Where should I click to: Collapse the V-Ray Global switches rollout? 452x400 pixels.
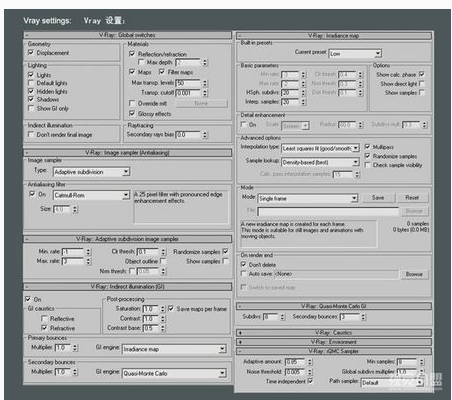click(x=127, y=35)
